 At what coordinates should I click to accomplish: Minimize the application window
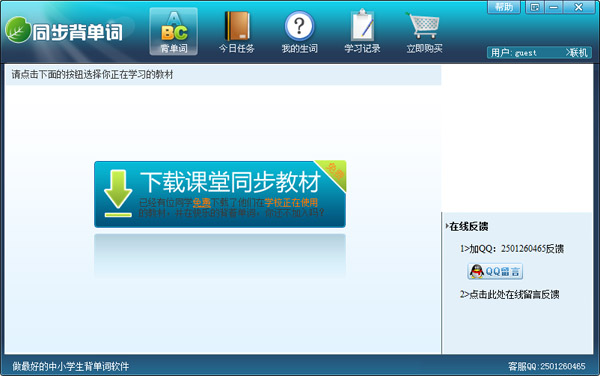click(553, 7)
